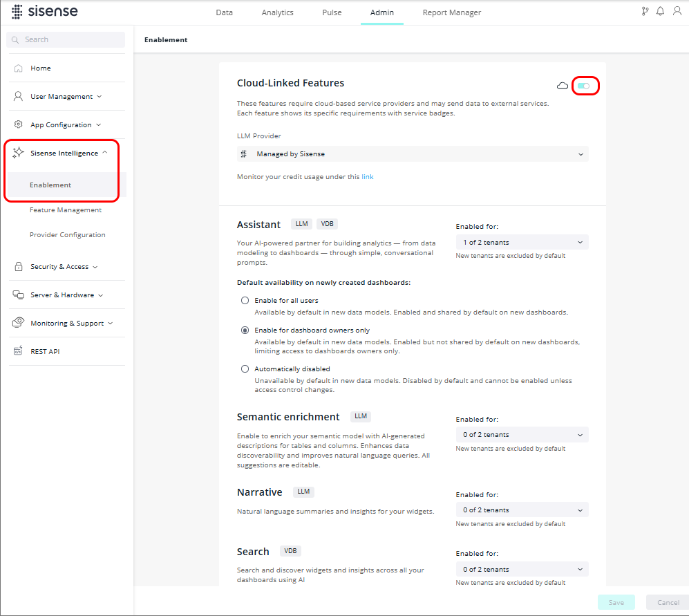Select Automatically disabled radio
689x616 pixels.
point(245,369)
